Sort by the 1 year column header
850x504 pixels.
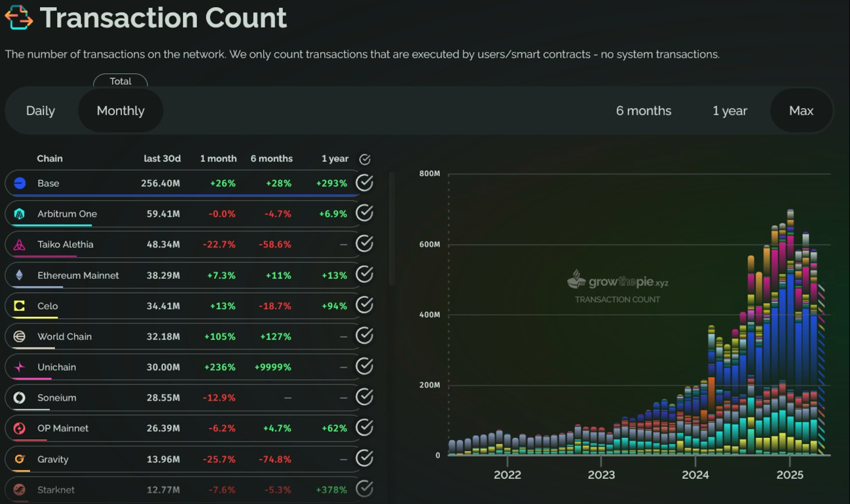335,158
